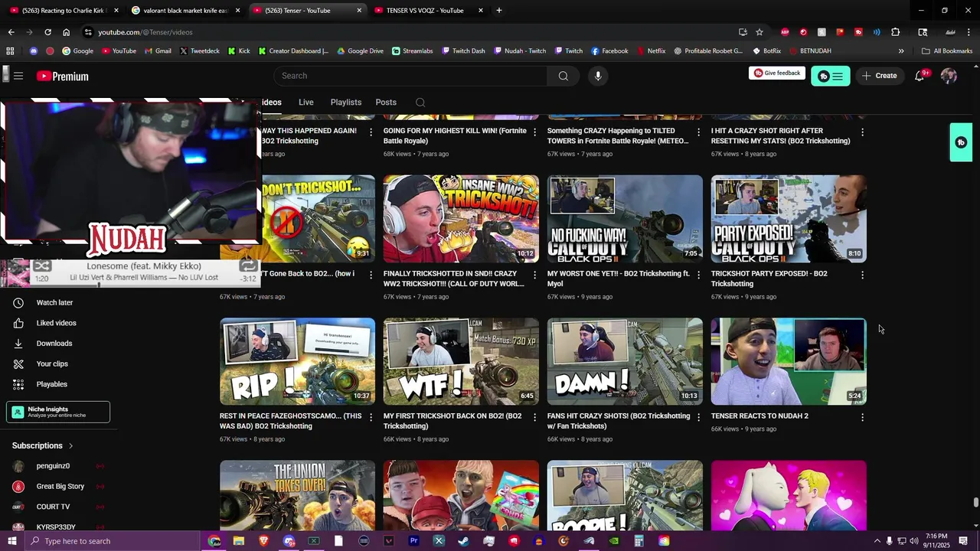
Task: Open penguinz0 subscription channel
Action: click(x=53, y=466)
